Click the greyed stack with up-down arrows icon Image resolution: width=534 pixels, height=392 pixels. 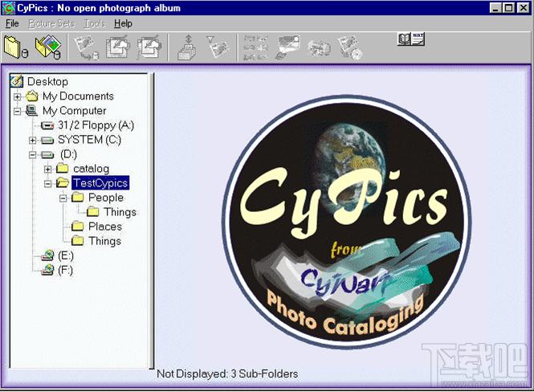pyautogui.click(x=187, y=48)
